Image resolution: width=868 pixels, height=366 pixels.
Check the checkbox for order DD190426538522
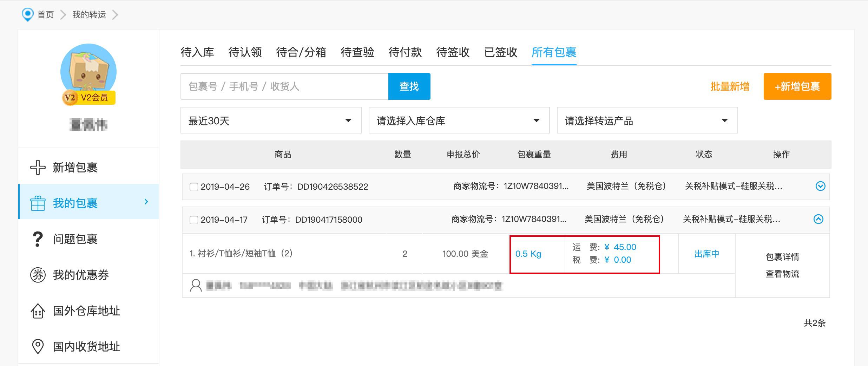[x=193, y=187]
